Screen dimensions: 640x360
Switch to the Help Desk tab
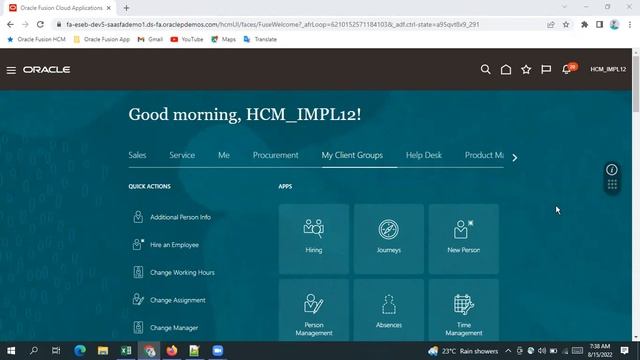tap(424, 155)
